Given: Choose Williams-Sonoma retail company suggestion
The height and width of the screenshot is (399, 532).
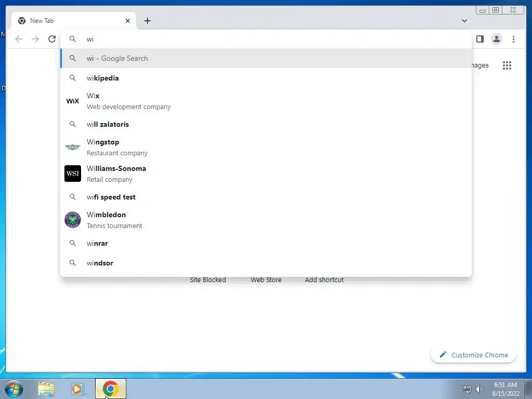Looking at the screenshot, I should (266, 174).
